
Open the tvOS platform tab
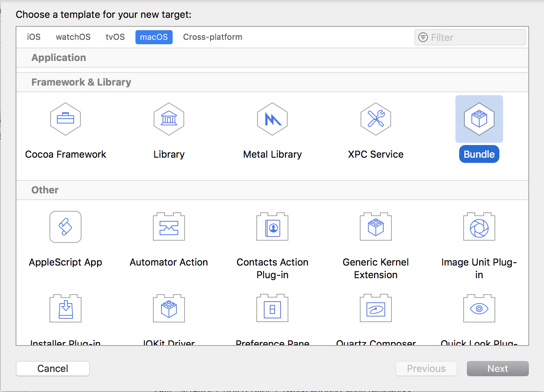pos(115,37)
